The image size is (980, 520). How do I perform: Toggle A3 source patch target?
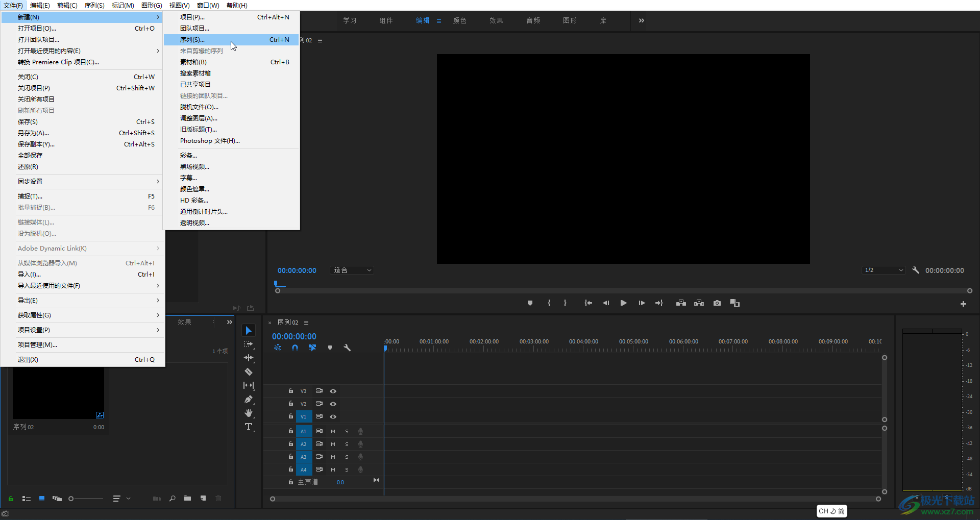click(304, 457)
